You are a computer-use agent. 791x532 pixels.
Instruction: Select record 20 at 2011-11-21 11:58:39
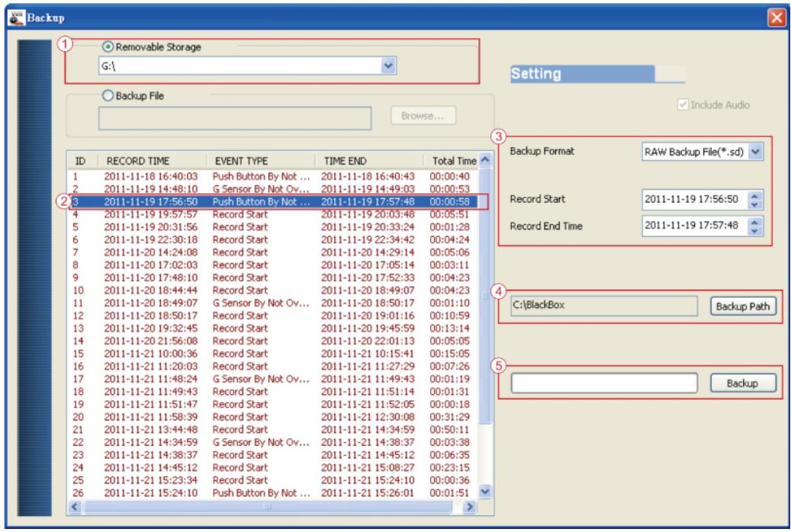point(273,417)
